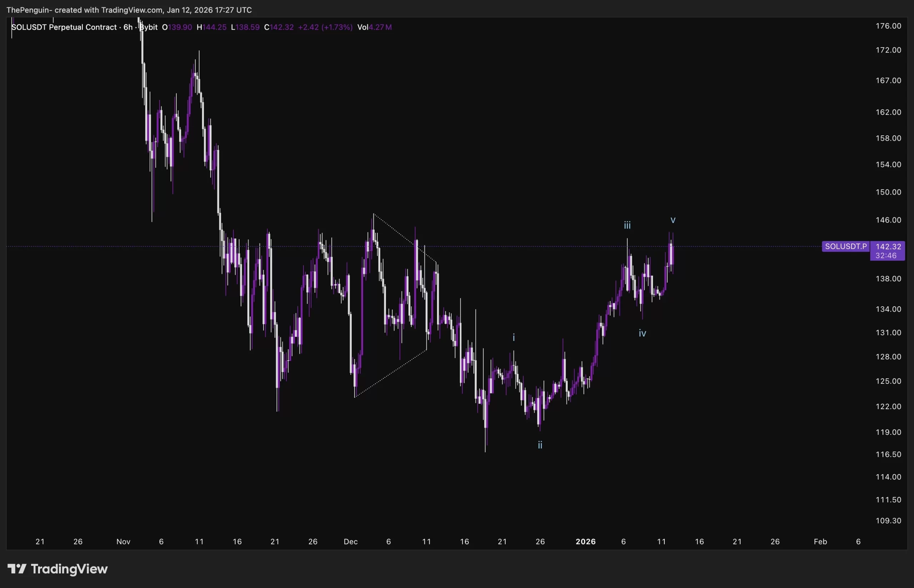Viewport: 914px width, 588px height.
Task: Click the +2.42 (+1.73%) change value
Action: coord(325,27)
